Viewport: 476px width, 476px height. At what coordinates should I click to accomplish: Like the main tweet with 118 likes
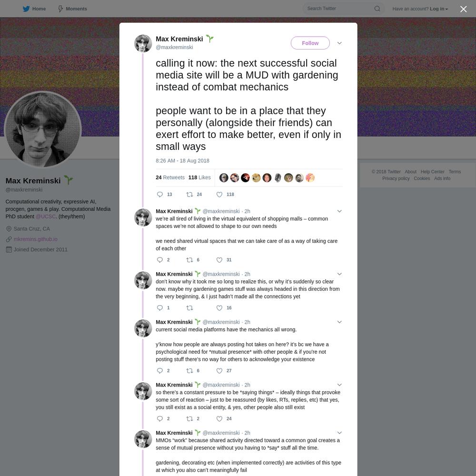click(219, 195)
